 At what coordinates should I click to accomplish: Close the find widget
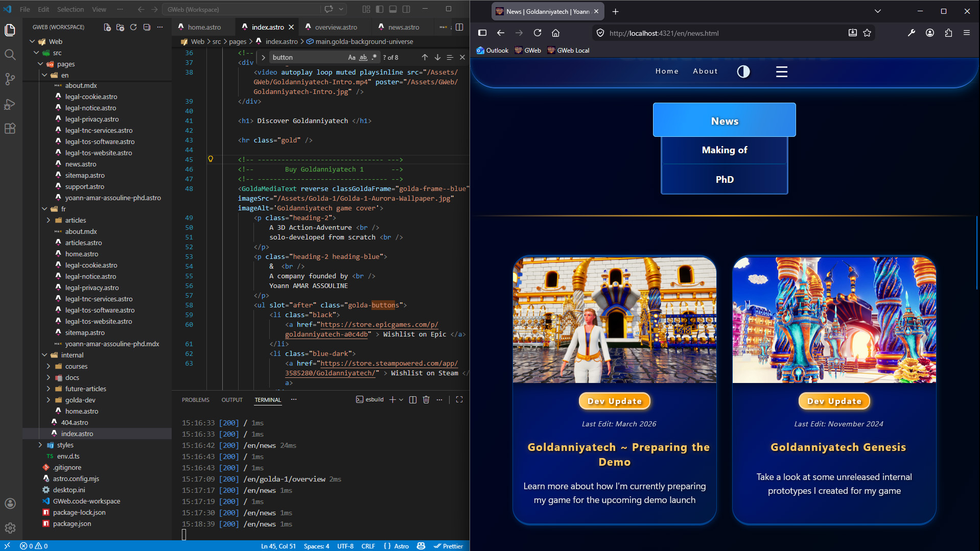pos(462,57)
